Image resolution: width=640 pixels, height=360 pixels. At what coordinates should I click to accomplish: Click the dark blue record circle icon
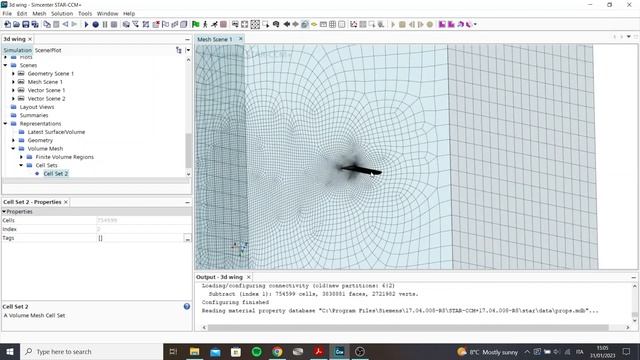[x=96, y=24]
